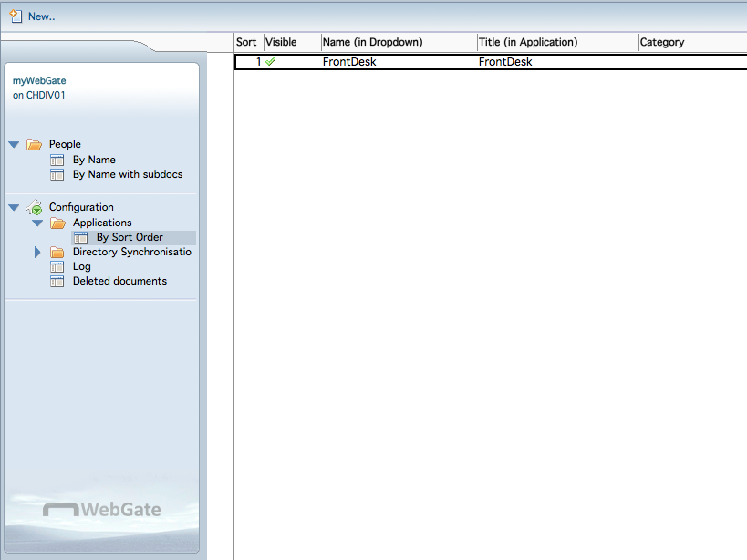This screenshot has width=747, height=560.
Task: Click the By Name view icon
Action: (57, 160)
